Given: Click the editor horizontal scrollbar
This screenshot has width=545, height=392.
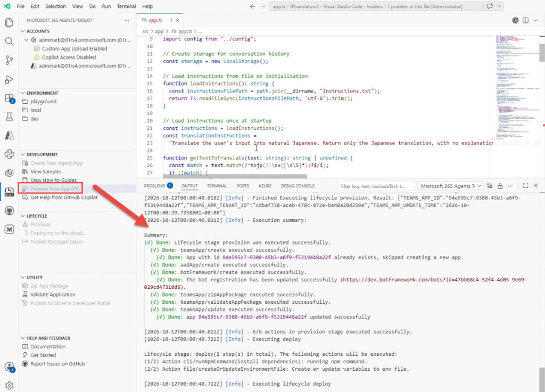Looking at the screenshot, I should click(235, 176).
